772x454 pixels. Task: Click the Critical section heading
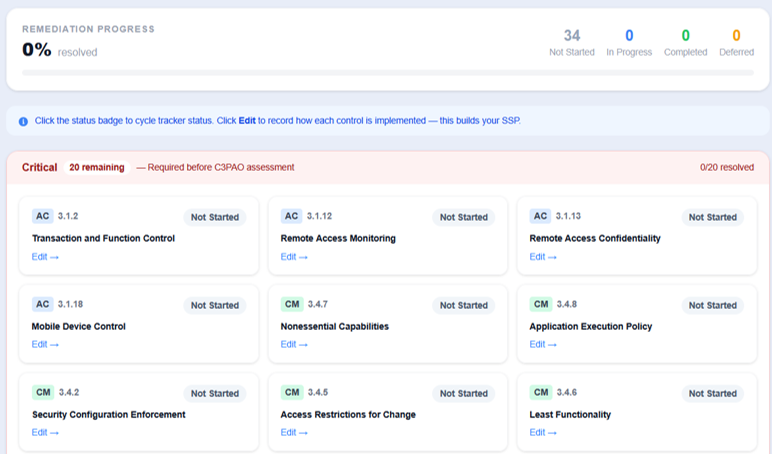[39, 167]
